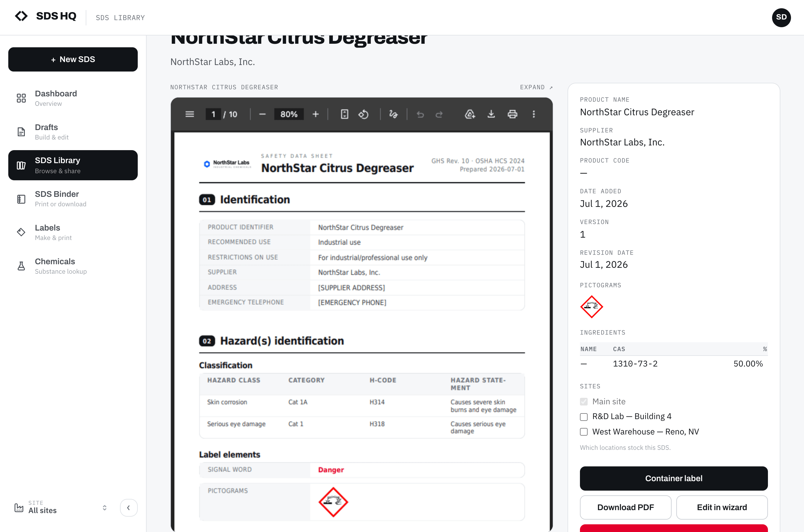
Task: Click the [SUPPLIER ADDRESS] placeholder
Action: (x=351, y=288)
